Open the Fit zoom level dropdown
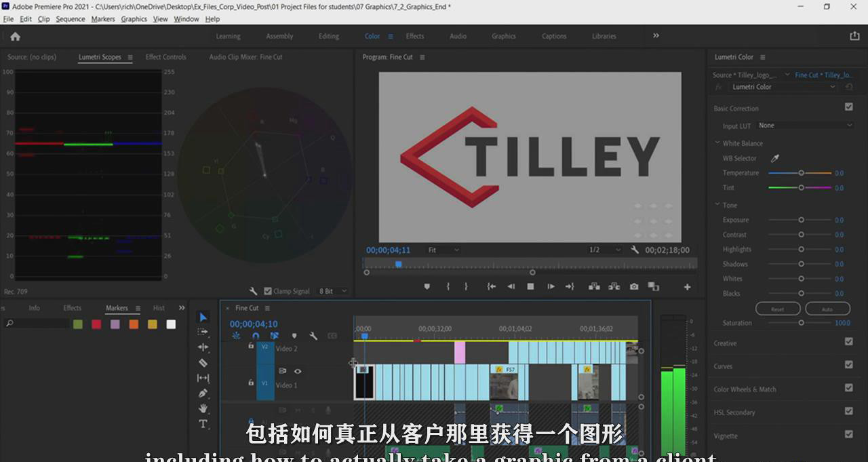868x462 pixels. click(x=443, y=250)
